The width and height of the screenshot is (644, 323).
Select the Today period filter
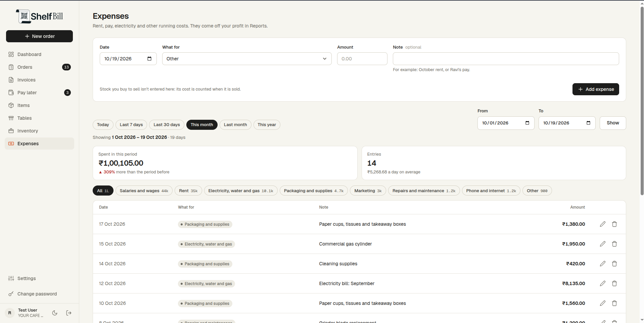coord(103,125)
